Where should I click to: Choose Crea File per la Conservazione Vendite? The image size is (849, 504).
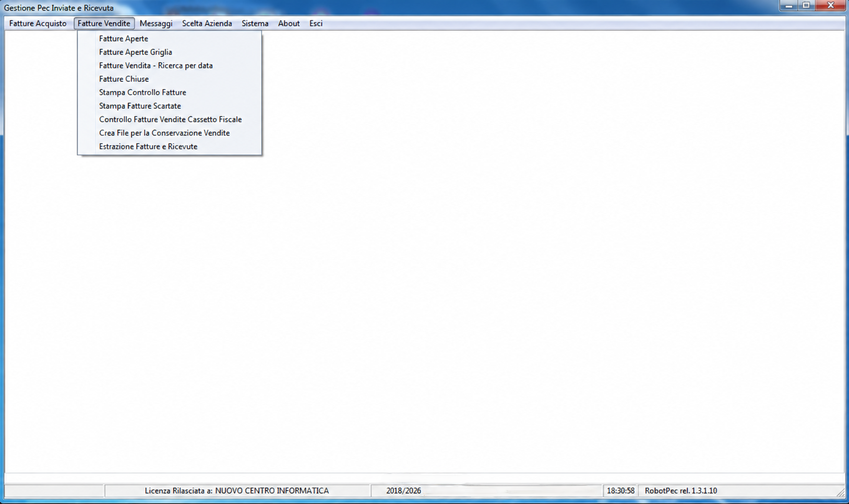pyautogui.click(x=170, y=133)
